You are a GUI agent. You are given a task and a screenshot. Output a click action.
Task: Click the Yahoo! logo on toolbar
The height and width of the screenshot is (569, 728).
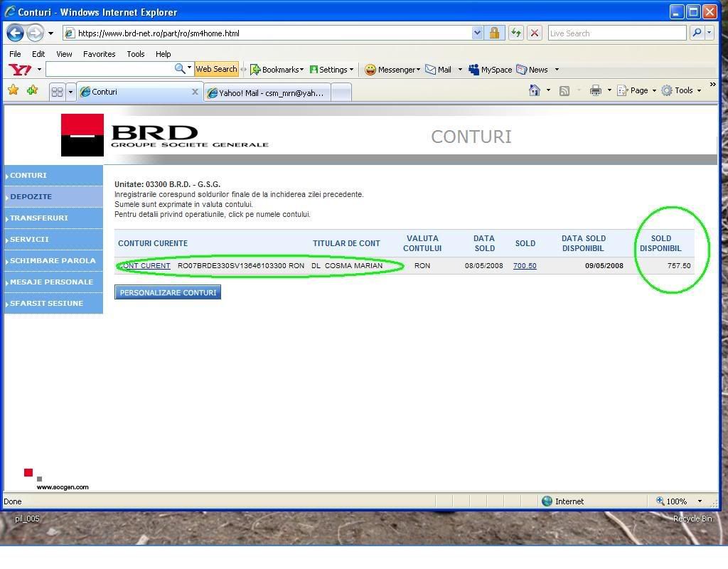[x=20, y=70]
